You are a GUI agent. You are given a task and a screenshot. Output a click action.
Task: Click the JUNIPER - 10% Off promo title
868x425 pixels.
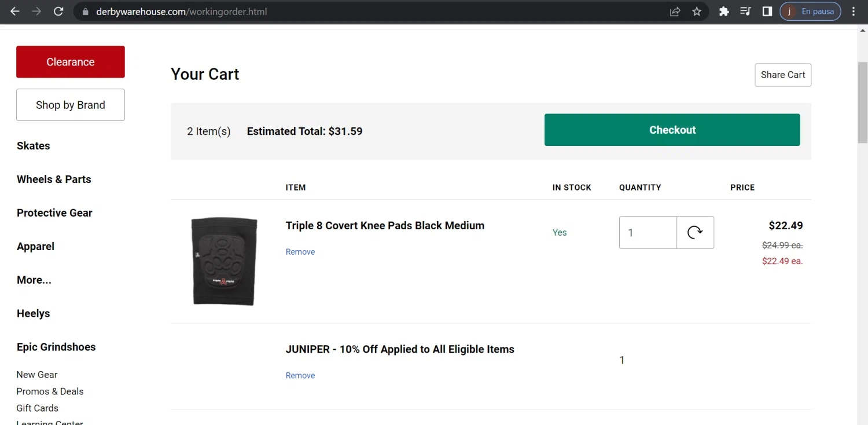click(400, 350)
